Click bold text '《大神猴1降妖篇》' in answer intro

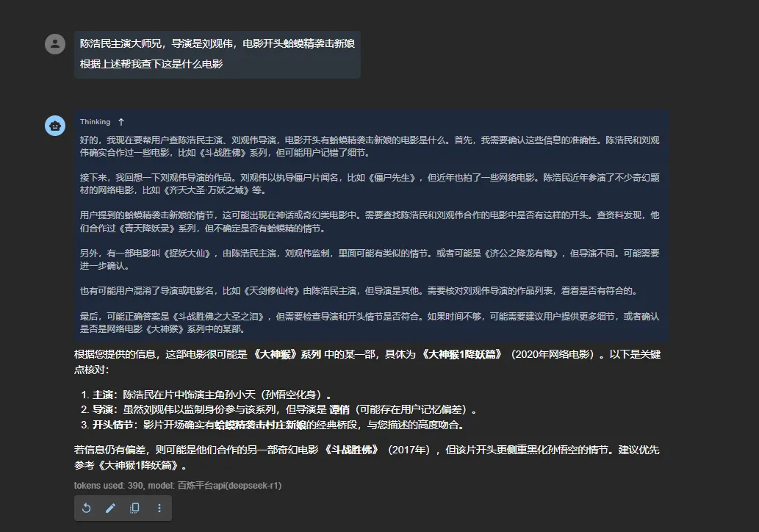coord(461,354)
